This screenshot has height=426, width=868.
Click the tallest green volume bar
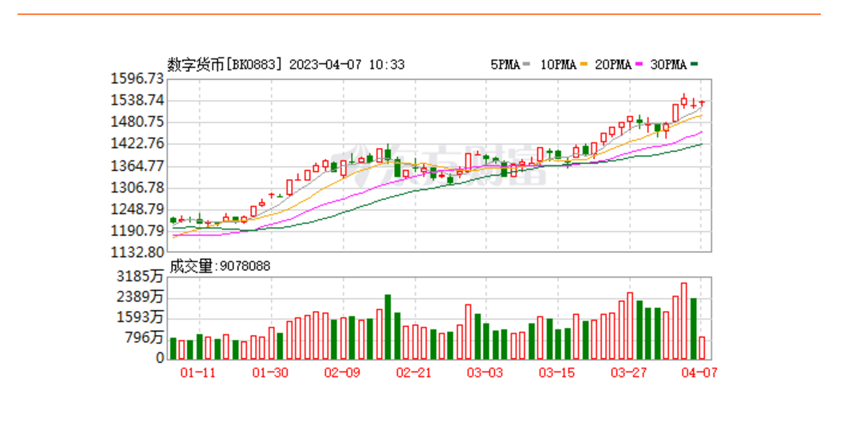tap(388, 328)
